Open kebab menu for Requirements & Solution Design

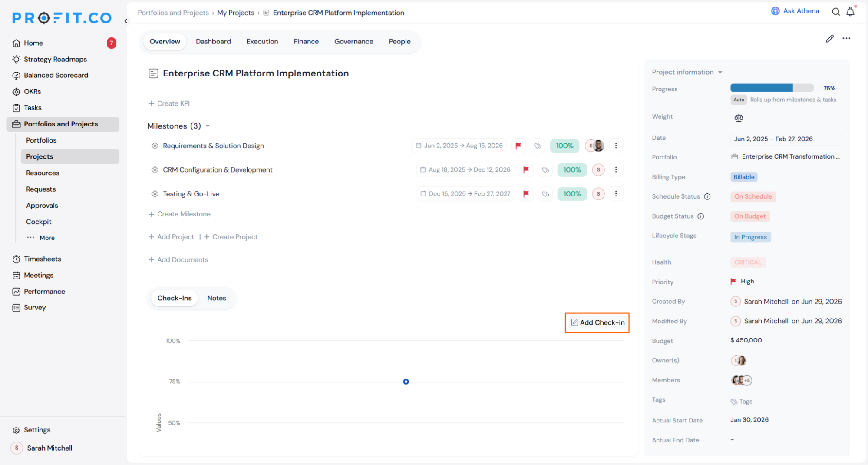point(616,146)
